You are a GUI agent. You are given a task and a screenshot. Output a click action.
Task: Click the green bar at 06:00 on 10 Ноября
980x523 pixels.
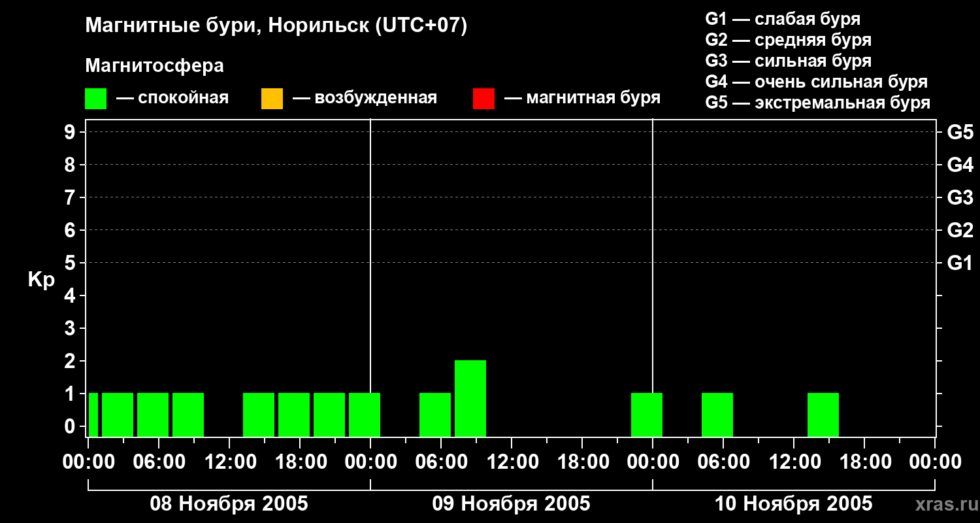pos(717,414)
